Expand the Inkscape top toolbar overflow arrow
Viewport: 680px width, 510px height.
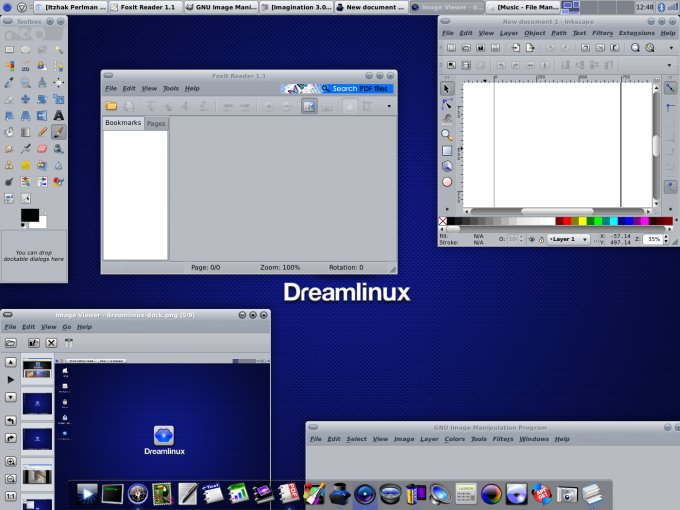click(x=670, y=47)
